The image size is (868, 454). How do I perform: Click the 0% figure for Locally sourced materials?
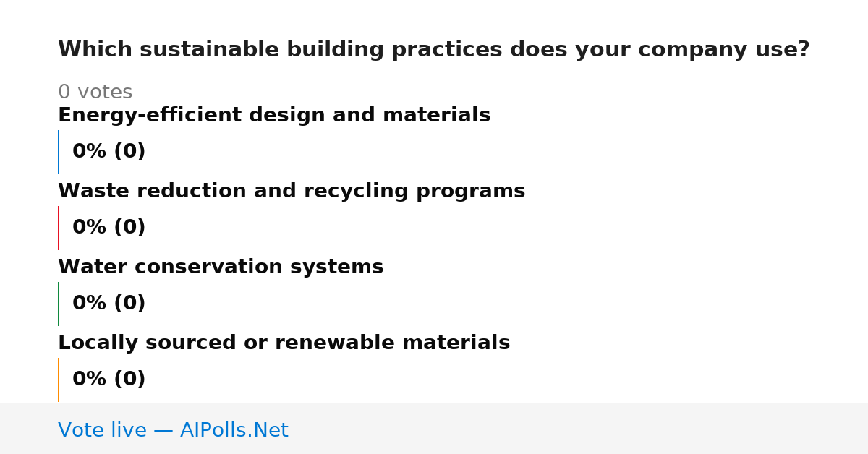point(90,380)
